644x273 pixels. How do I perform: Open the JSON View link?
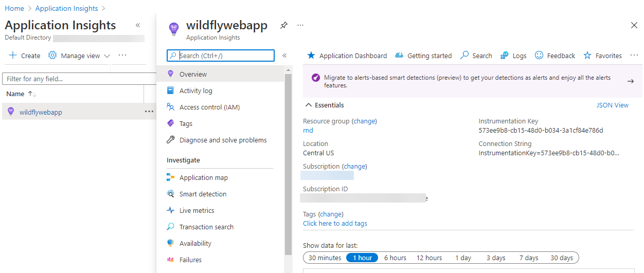(612, 105)
